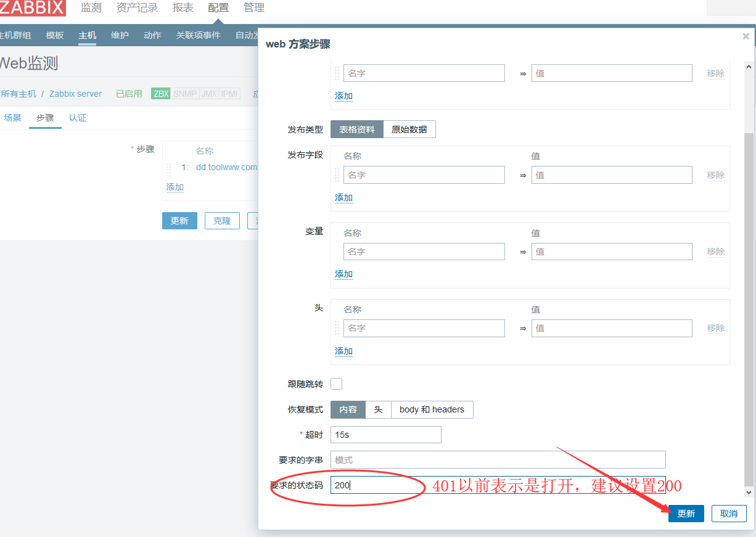
Task: Click 值 field in top query row
Action: click(612, 73)
